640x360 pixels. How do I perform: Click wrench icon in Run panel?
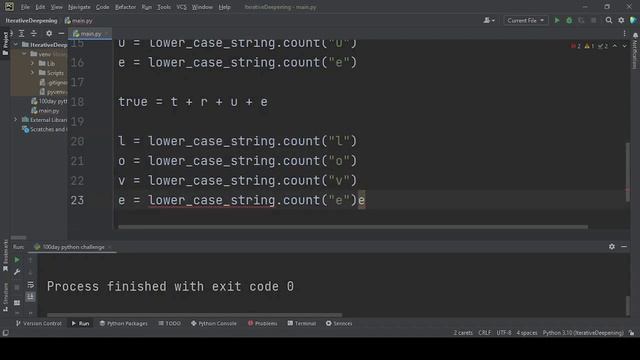pos(17,272)
